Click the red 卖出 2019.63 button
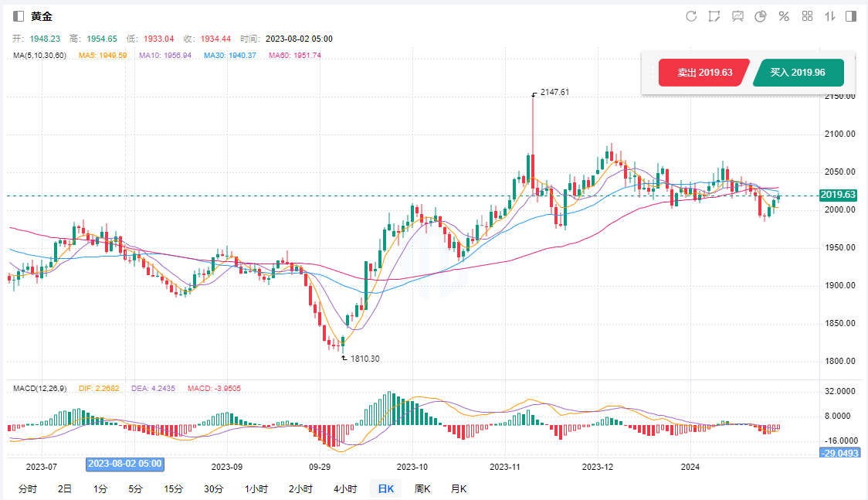The image size is (868, 500). click(704, 73)
